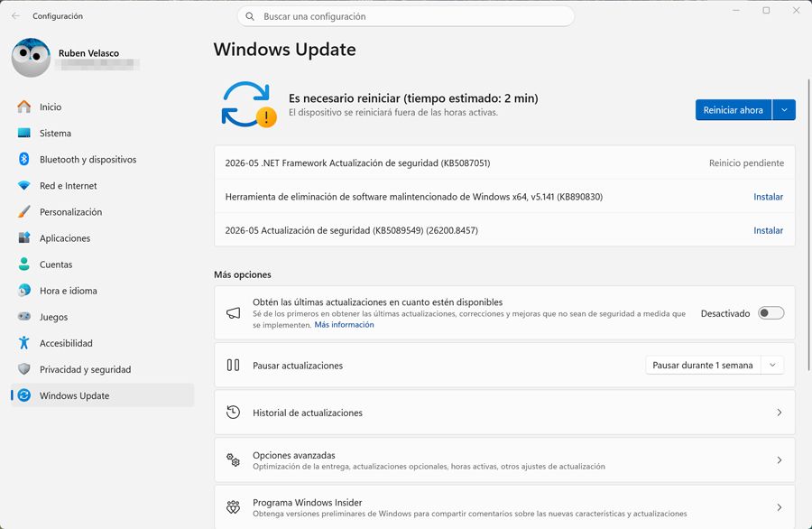Image resolution: width=812 pixels, height=529 pixels.
Task: Click the Hora e idioma globe clock icon
Action: click(x=23, y=291)
